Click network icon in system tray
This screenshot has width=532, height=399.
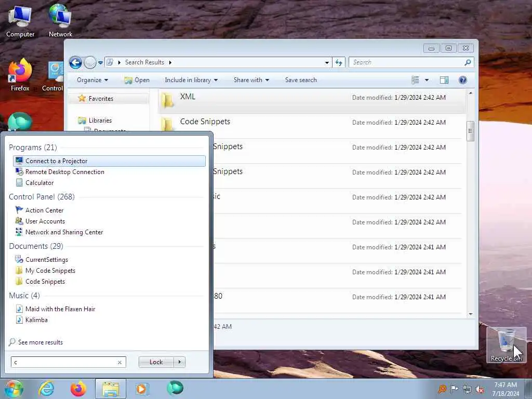pos(467,389)
